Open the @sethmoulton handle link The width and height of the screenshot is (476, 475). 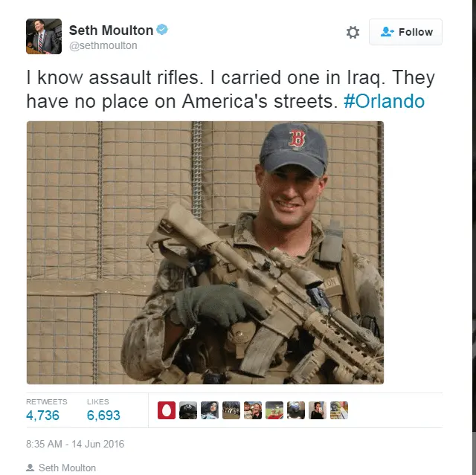103,45
